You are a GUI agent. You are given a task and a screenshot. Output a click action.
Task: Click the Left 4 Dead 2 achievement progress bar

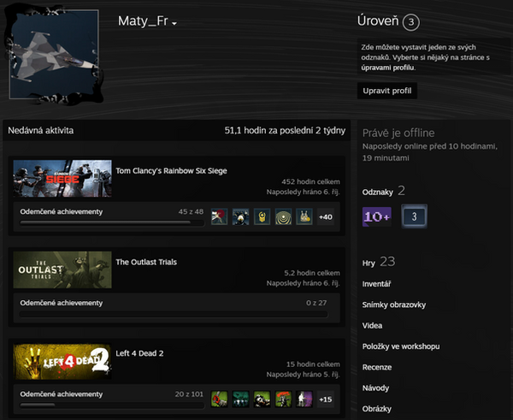pyautogui.click(x=112, y=405)
